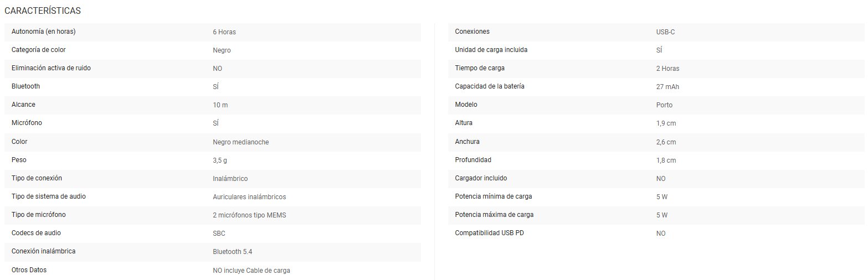Click the 'Cargador incluido' label
This screenshot has height=280, width=868.
[x=481, y=178]
